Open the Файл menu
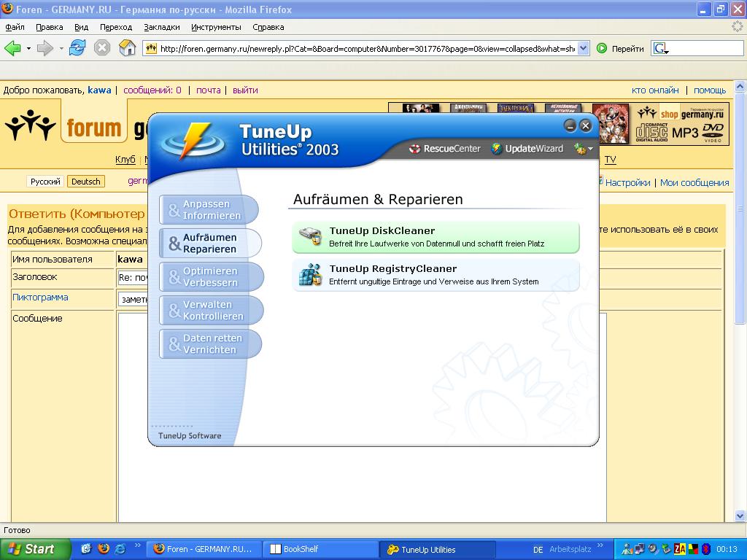This screenshot has height=560, width=747. (x=15, y=27)
